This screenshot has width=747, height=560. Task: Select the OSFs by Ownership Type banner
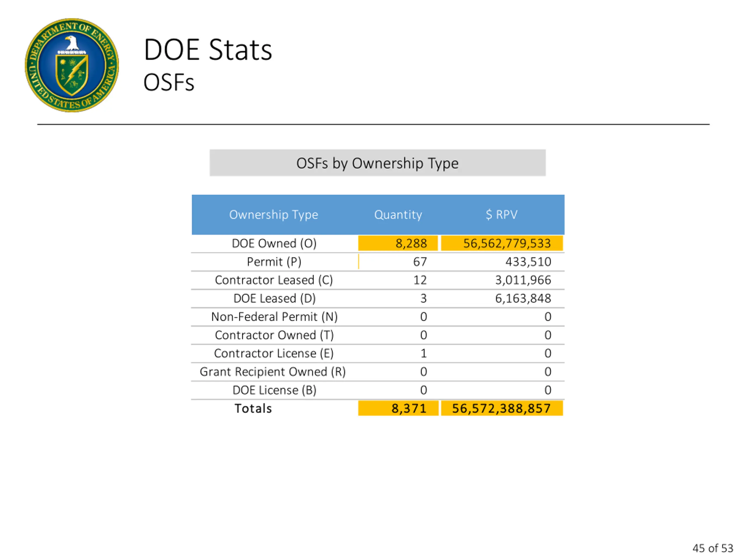click(x=377, y=163)
